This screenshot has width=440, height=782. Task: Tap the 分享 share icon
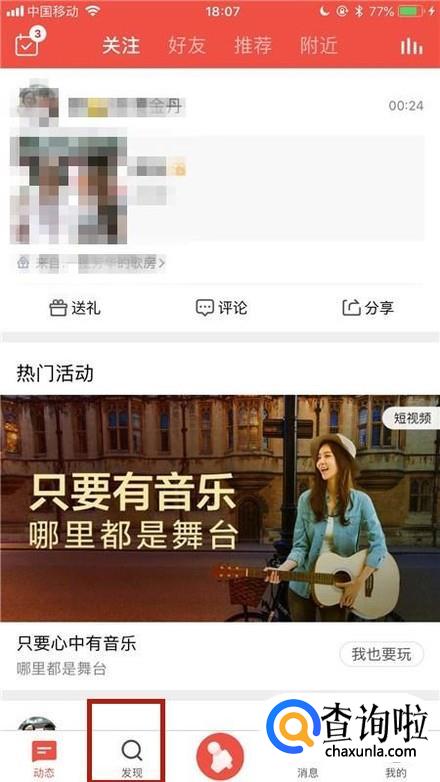(352, 308)
